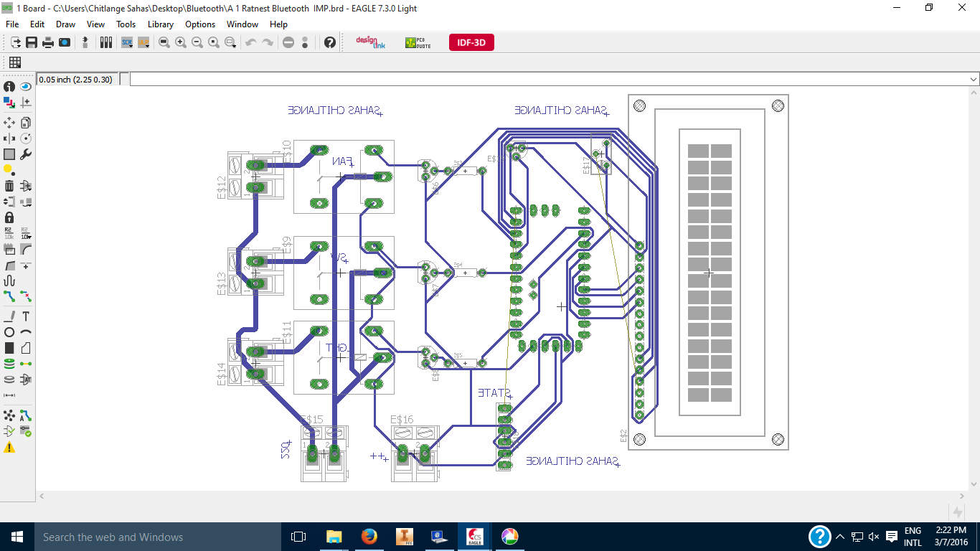Viewport: 980px width, 551px height.
Task: Select the Show (eye) tool
Action: click(26, 87)
